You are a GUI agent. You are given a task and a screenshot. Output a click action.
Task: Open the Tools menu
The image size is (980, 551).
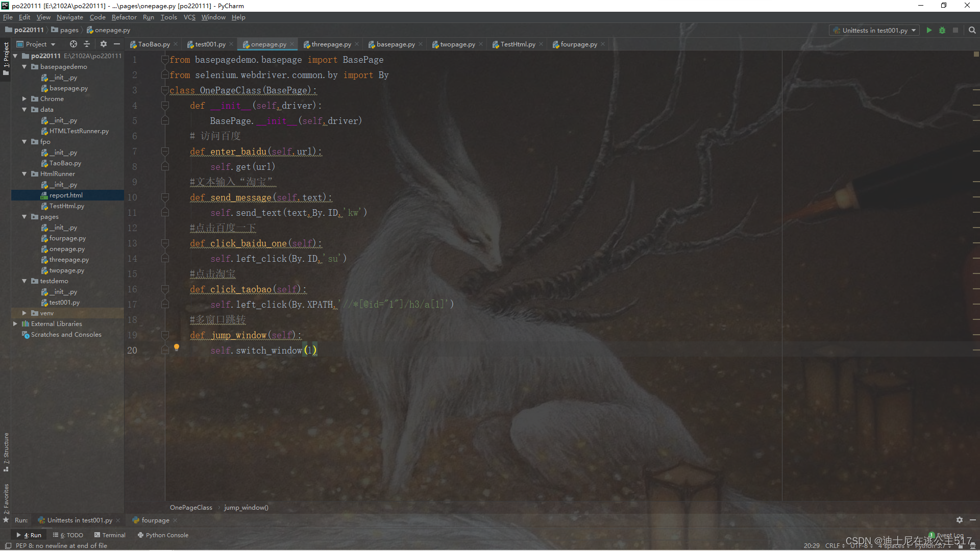click(168, 17)
